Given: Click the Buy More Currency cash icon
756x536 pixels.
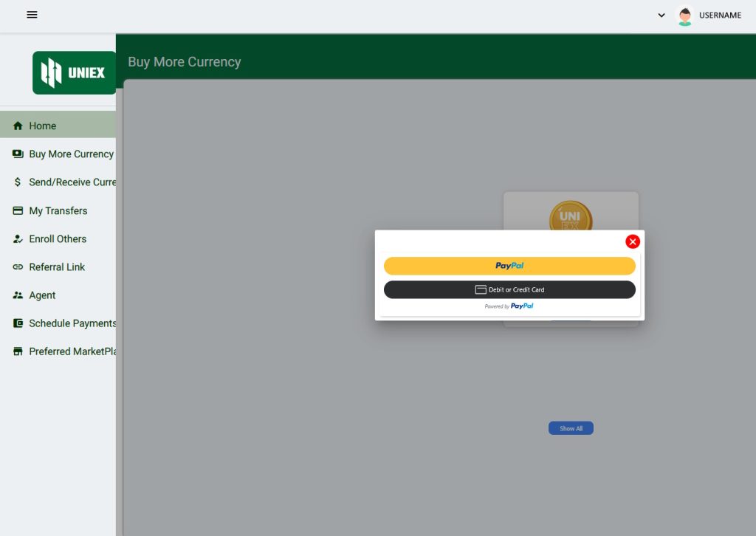Looking at the screenshot, I should tap(18, 154).
